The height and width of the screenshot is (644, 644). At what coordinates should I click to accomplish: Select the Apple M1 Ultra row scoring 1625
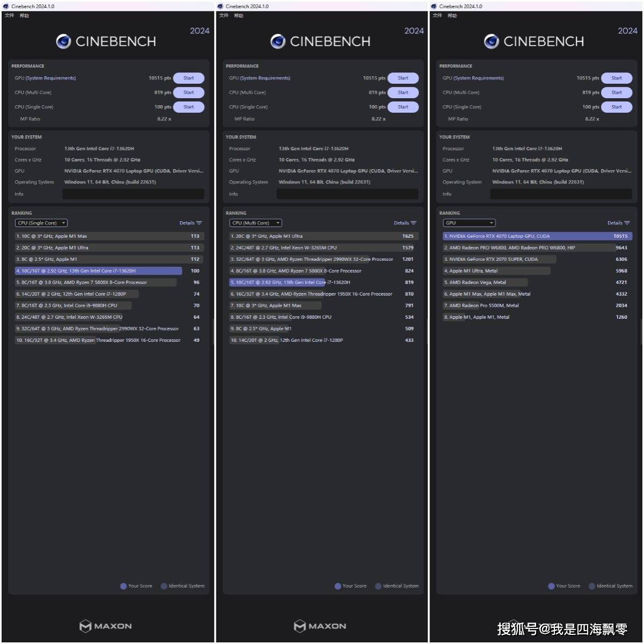coord(324,236)
